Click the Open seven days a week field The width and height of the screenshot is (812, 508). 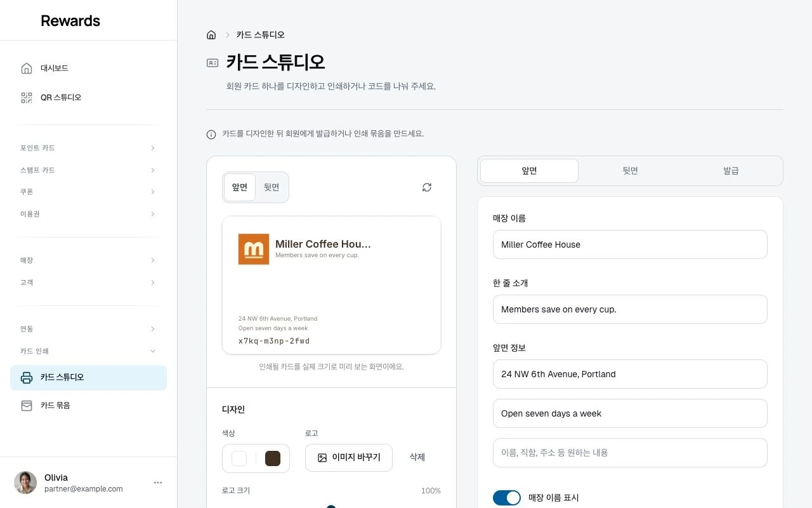pos(630,413)
